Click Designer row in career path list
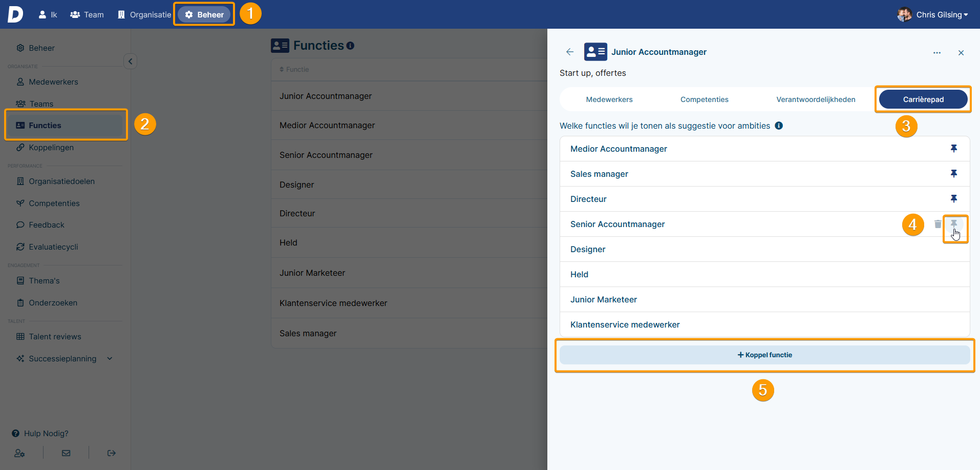Viewport: 980px width, 470px height. coord(765,250)
